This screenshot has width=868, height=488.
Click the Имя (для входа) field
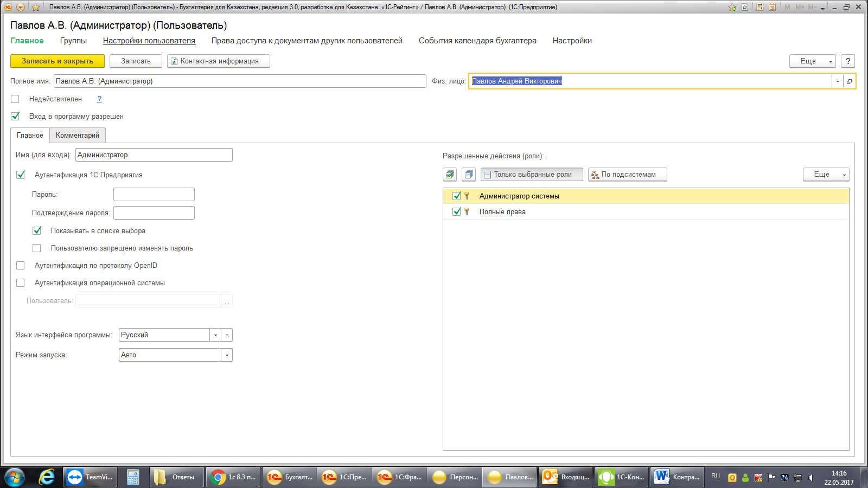point(154,155)
